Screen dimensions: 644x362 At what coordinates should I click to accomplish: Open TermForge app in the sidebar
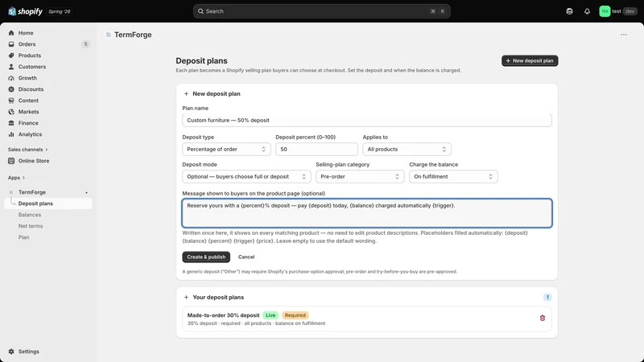[48, 192]
